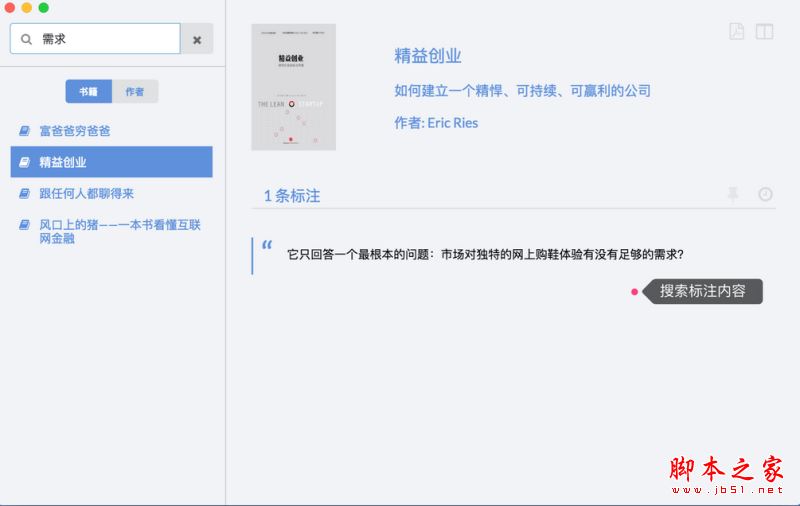Viewport: 800px width, 506px height.
Task: Click the quotation mark icon of the annotation
Action: pos(267,245)
